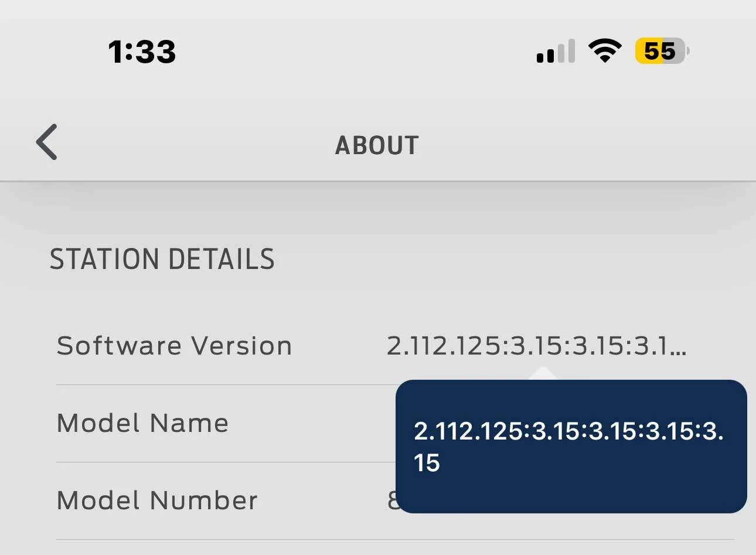This screenshot has width=756, height=555.
Task: Tap the battery indicator showing 55
Action: point(661,52)
